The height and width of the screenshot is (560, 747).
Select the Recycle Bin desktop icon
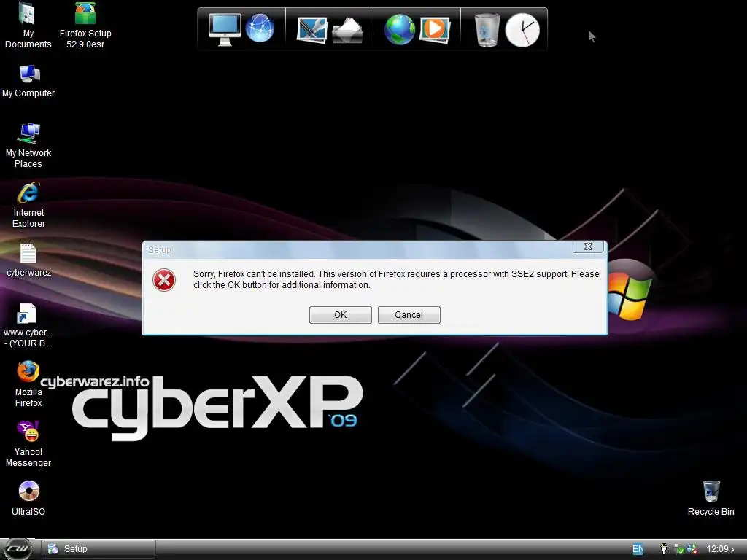pyautogui.click(x=711, y=499)
